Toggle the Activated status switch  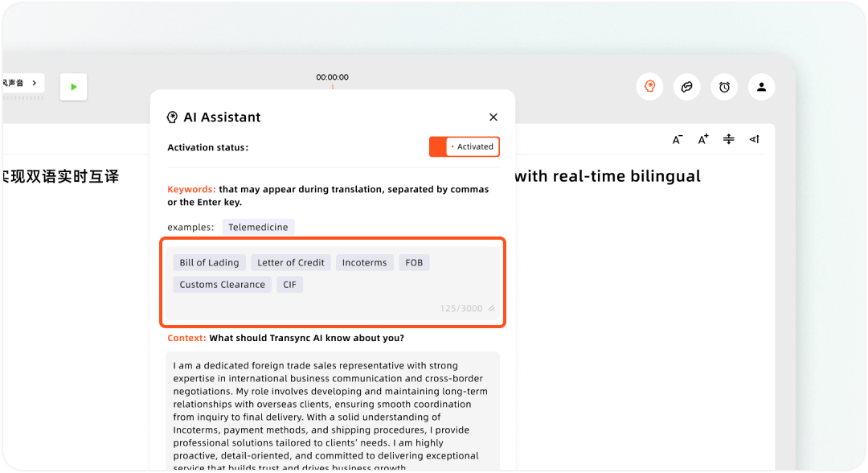(x=465, y=146)
